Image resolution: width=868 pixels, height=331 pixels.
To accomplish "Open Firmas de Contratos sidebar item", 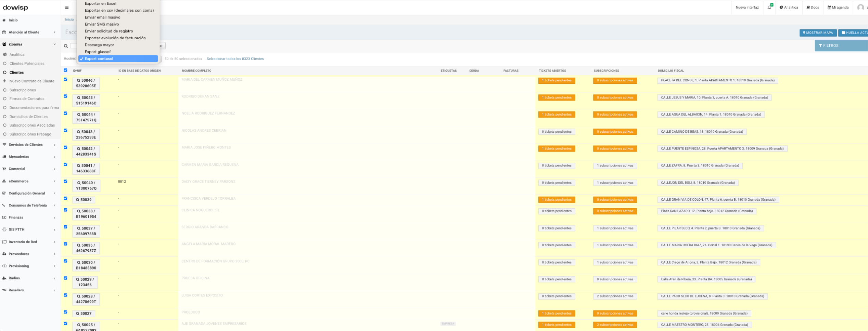I will click(x=27, y=98).
